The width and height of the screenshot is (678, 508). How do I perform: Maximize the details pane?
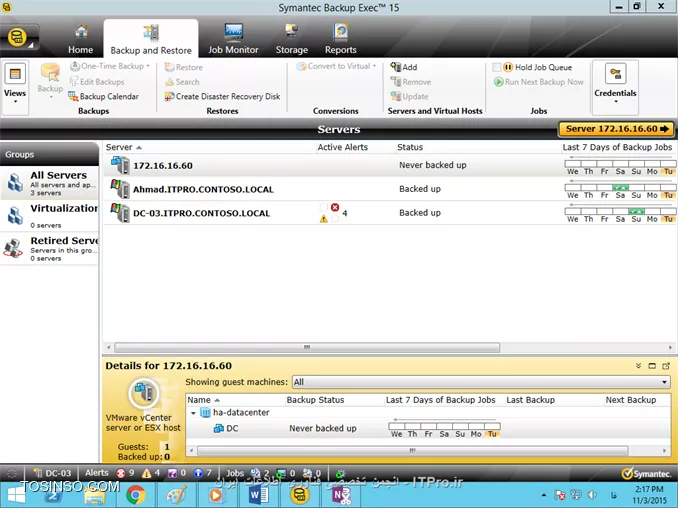coord(652,366)
